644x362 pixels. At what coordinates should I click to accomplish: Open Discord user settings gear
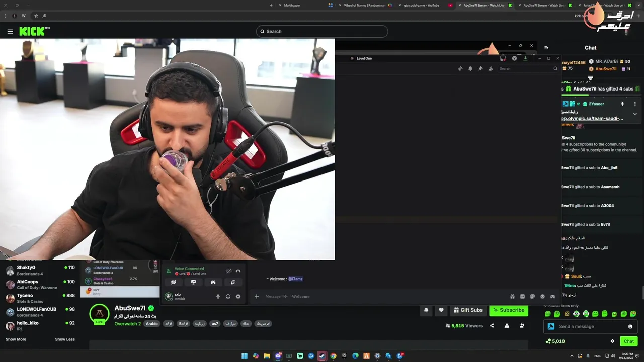[x=238, y=297]
